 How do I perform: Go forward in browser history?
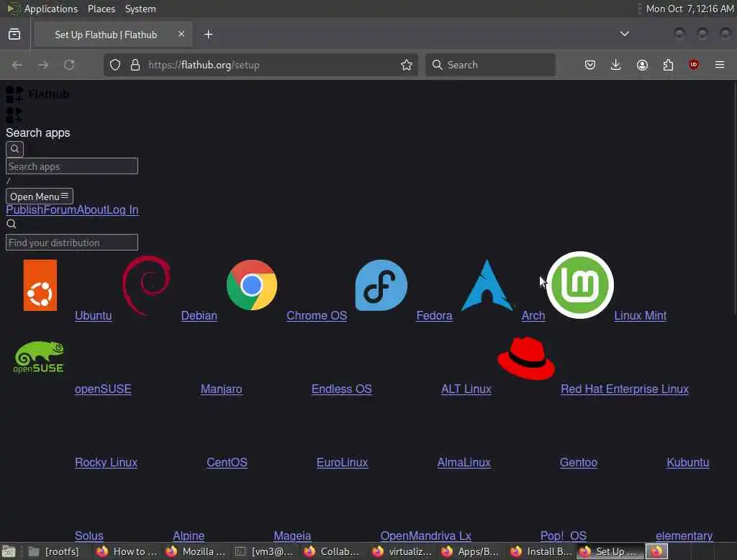click(42, 65)
